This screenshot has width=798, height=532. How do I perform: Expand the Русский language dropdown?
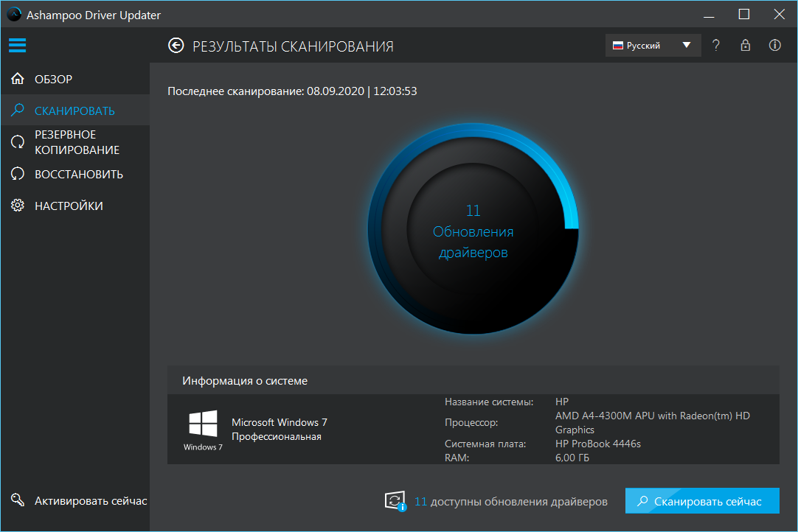click(653, 45)
